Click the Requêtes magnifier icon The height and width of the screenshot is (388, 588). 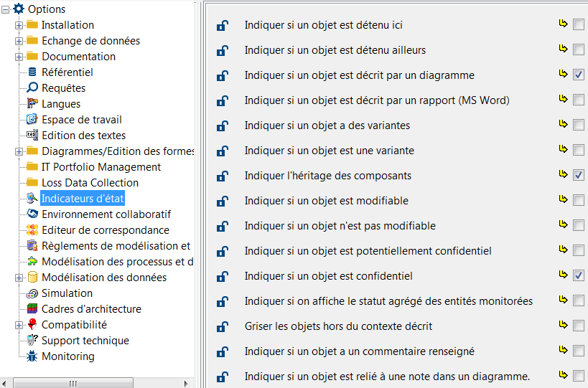click(32, 88)
